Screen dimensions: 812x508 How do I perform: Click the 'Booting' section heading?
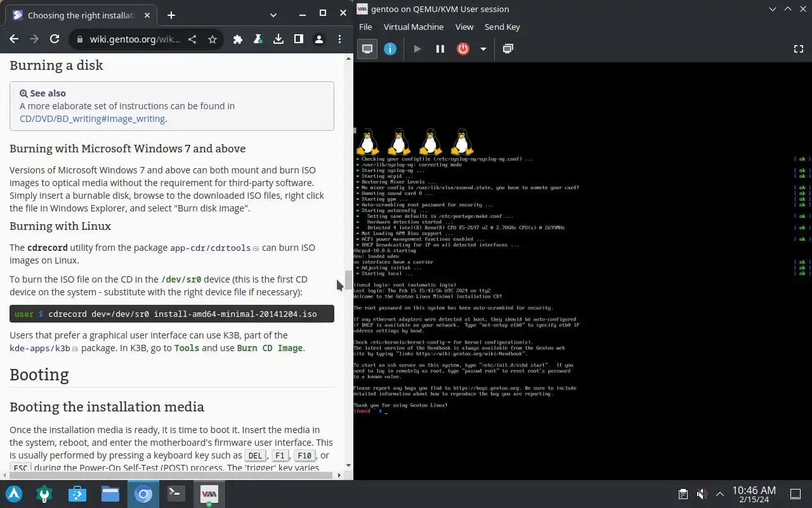pyautogui.click(x=39, y=375)
